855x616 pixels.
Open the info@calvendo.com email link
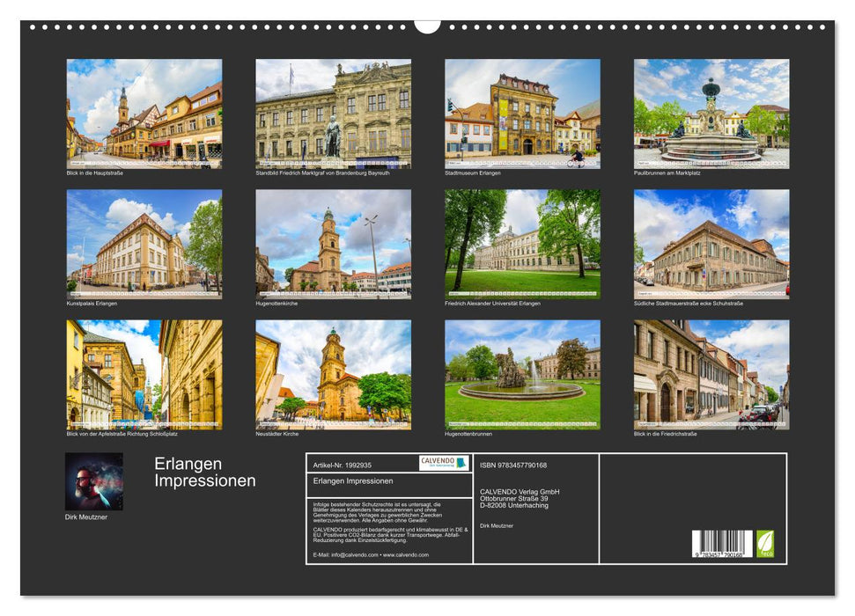352,554
